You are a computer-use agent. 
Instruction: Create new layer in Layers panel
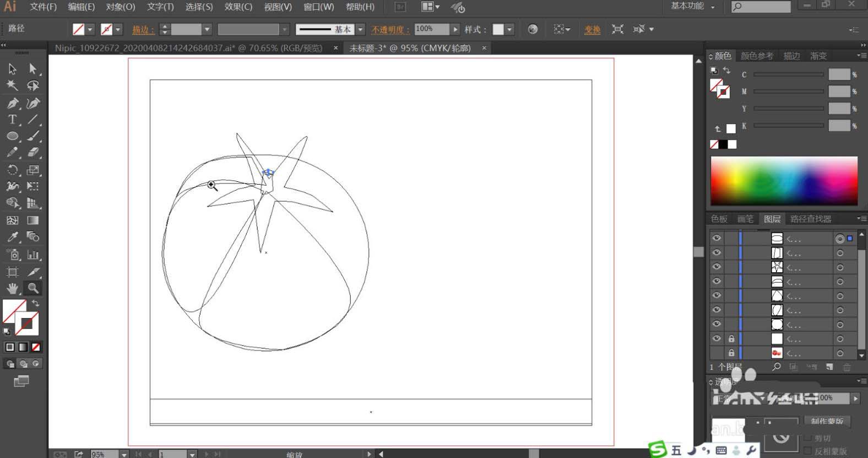pyautogui.click(x=829, y=367)
